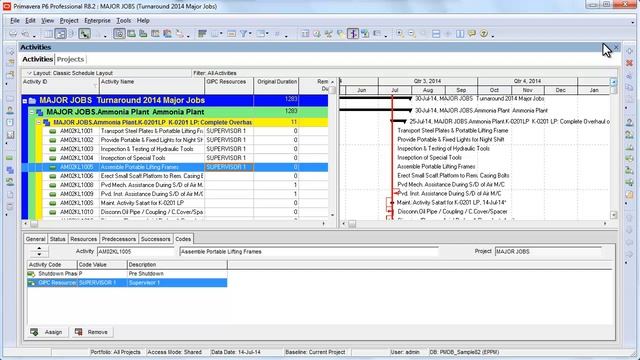The height and width of the screenshot is (360, 640).
Task: Click the down arrow of the activity stepper
Action: (39, 254)
